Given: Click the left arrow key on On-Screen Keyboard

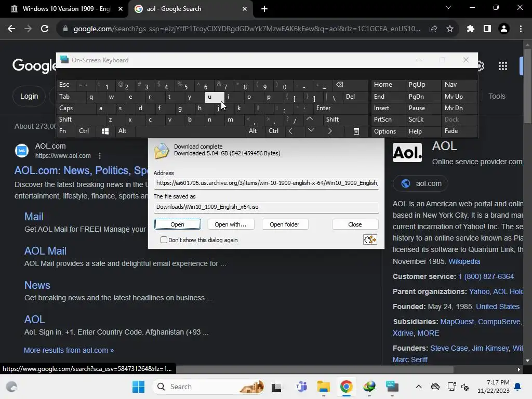Looking at the screenshot, I should [290, 131].
